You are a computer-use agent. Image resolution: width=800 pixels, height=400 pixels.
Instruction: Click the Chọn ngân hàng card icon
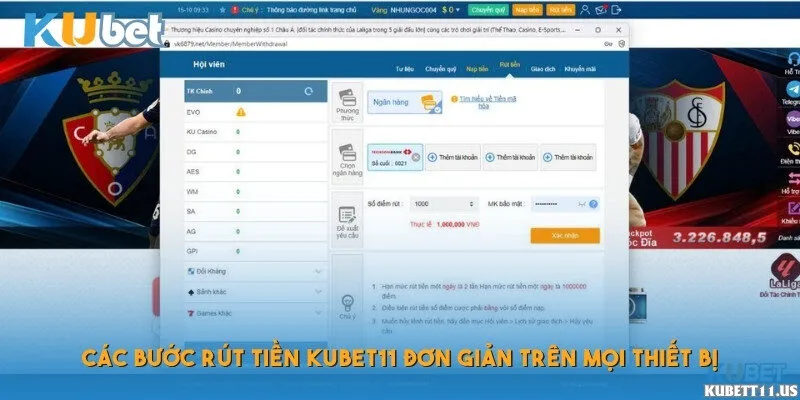click(x=347, y=152)
